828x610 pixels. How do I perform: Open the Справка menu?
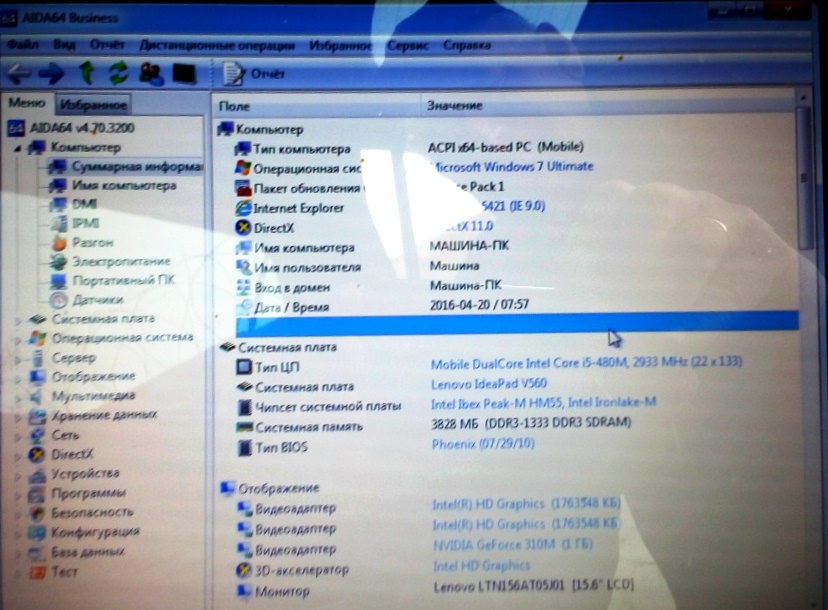pos(467,46)
